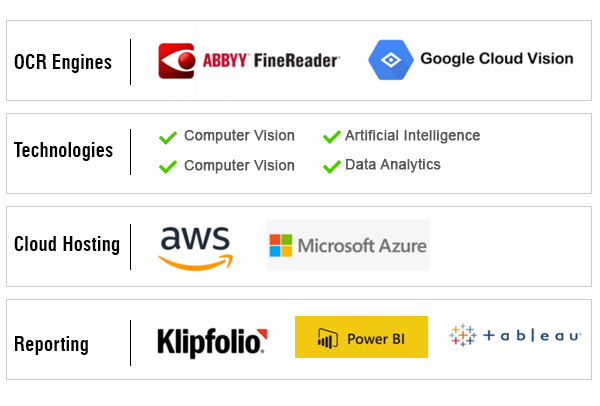Open the Microsoft Azure logo
Viewport: 600px width, 406px height.
(x=348, y=245)
